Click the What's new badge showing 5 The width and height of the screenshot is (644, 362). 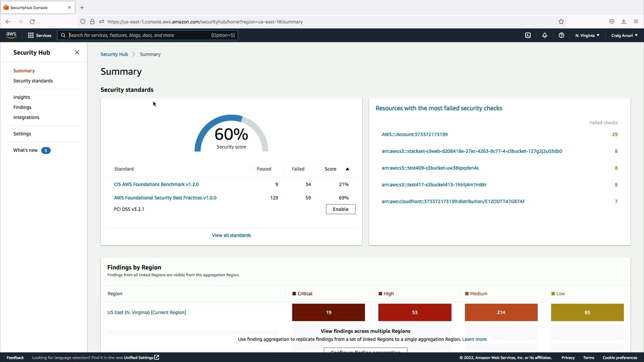pyautogui.click(x=46, y=150)
